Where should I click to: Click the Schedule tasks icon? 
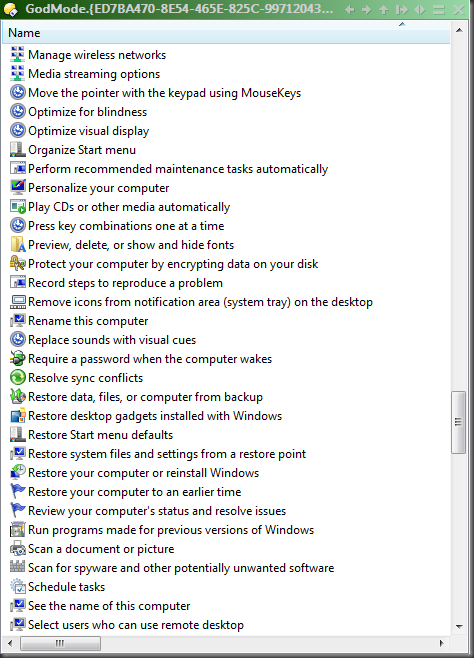pyautogui.click(x=18, y=586)
